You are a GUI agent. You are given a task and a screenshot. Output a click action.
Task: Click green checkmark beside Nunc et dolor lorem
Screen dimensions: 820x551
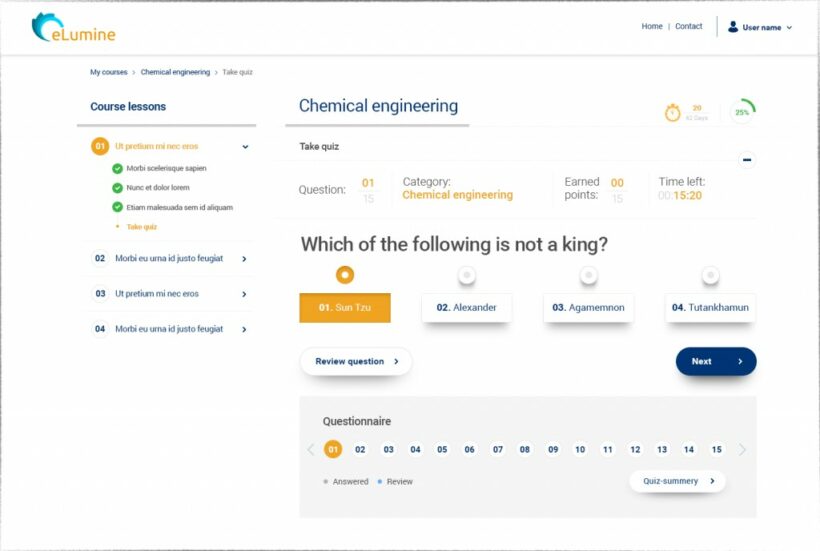click(117, 188)
